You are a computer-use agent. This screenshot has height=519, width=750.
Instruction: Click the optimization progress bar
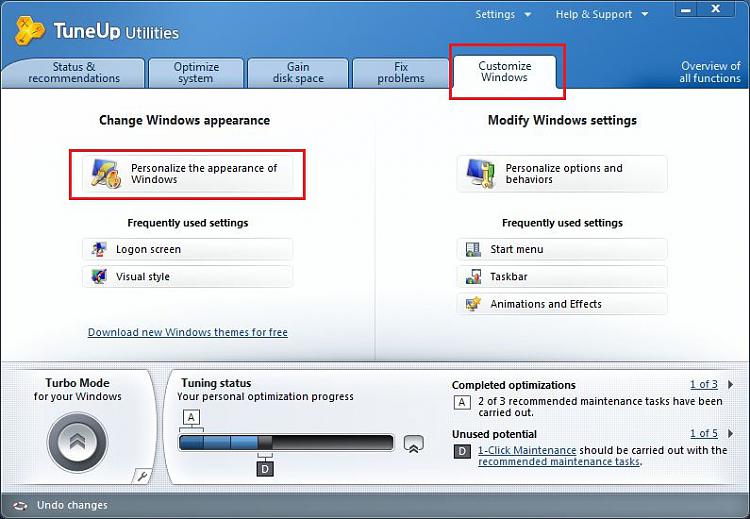pos(286,442)
